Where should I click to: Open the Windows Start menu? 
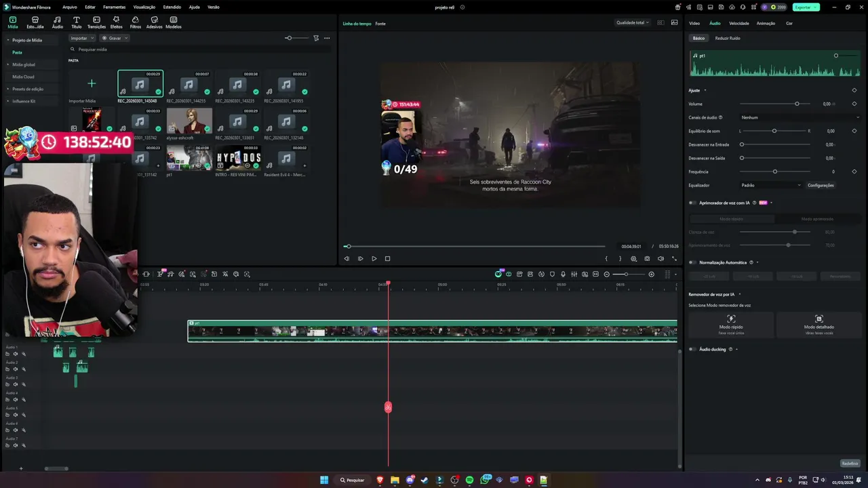pos(324,480)
